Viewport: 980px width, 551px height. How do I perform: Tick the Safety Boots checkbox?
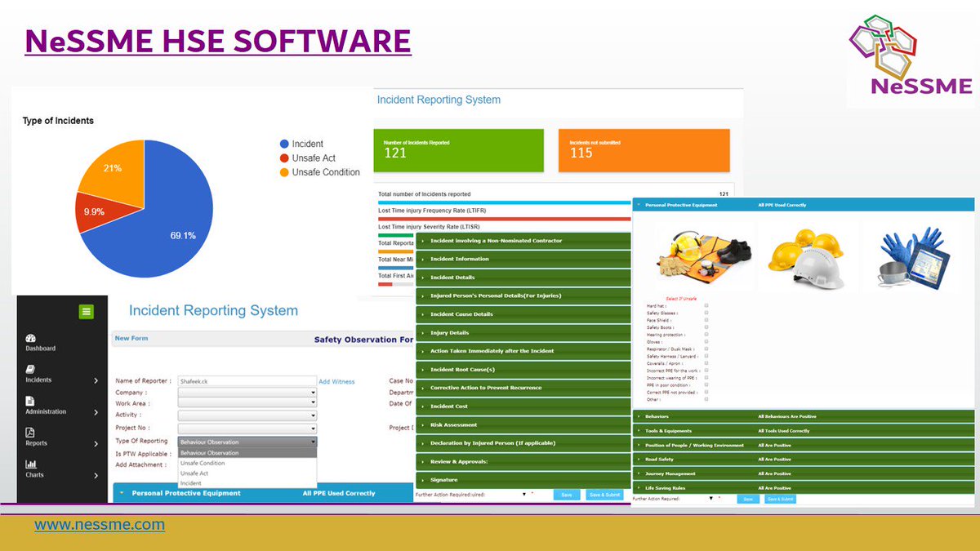pos(706,327)
